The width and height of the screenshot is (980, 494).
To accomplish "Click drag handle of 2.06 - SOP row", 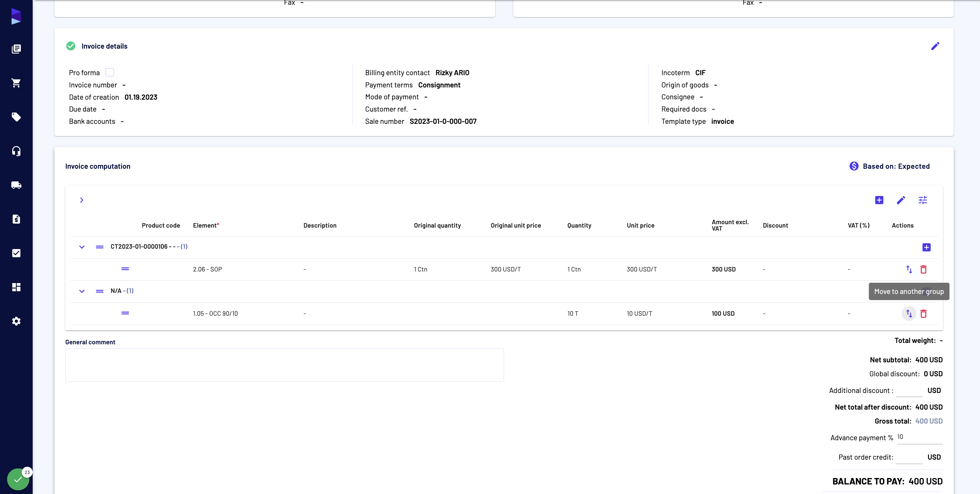I will (125, 269).
